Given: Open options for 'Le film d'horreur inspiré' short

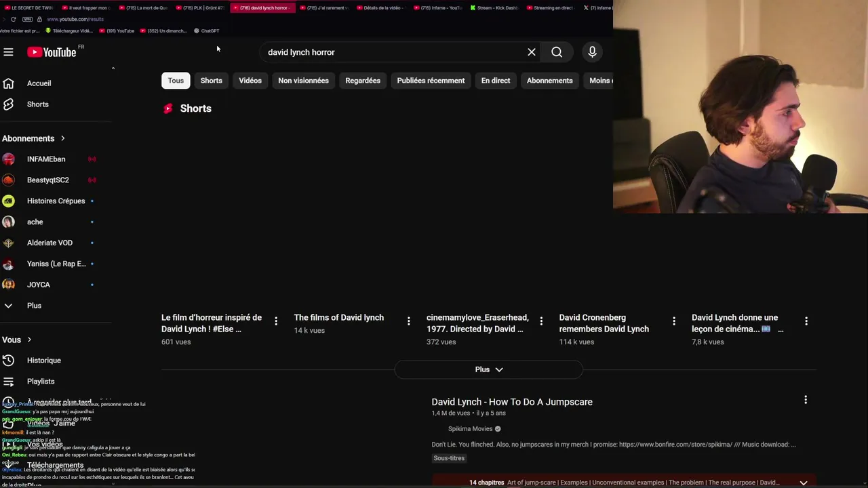Looking at the screenshot, I should point(276,321).
